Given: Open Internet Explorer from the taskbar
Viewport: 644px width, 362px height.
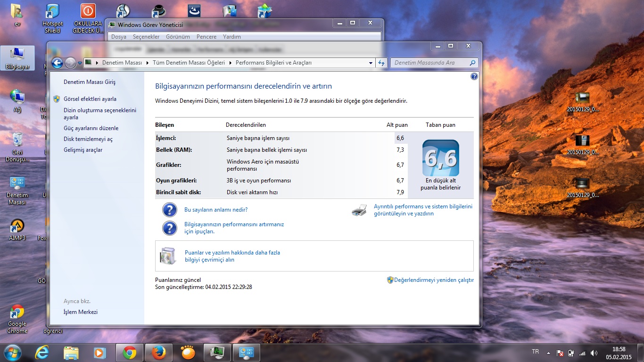Looking at the screenshot, I should pos(42,353).
